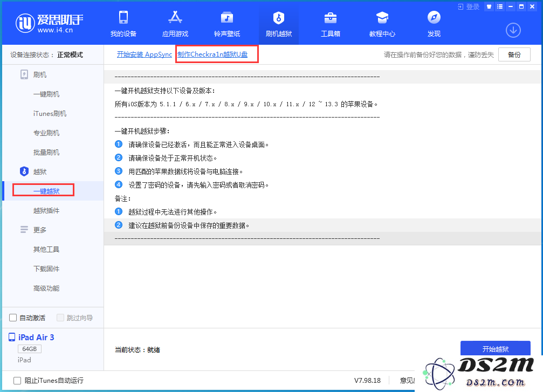The width and height of the screenshot is (543, 392).
Task: Open the 铃声壁纸 ringtones and wallpapers tab
Action: tap(227, 24)
